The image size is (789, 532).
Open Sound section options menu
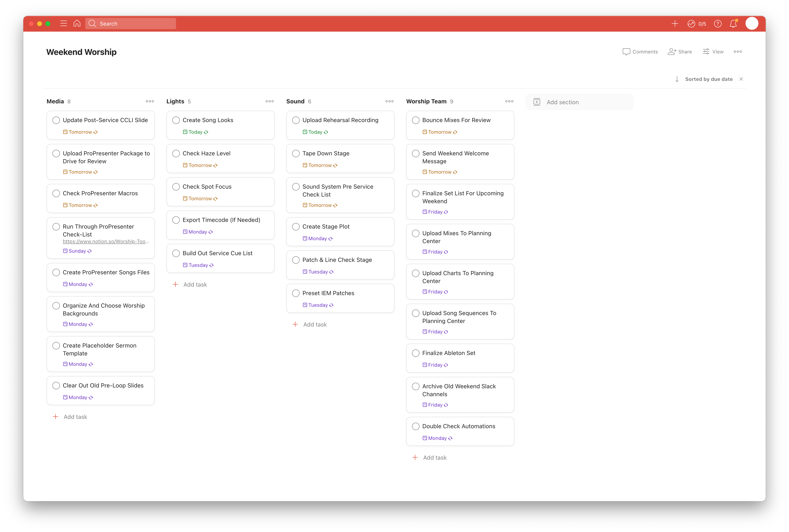[389, 101]
